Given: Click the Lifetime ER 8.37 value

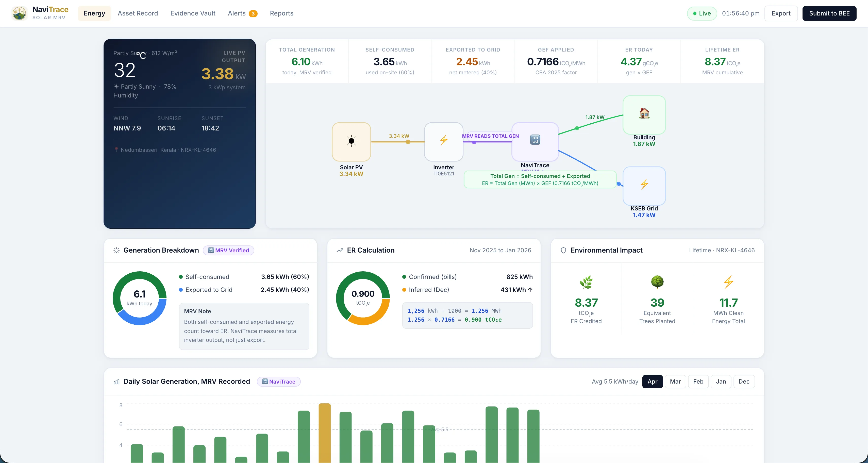Looking at the screenshot, I should (x=722, y=62).
